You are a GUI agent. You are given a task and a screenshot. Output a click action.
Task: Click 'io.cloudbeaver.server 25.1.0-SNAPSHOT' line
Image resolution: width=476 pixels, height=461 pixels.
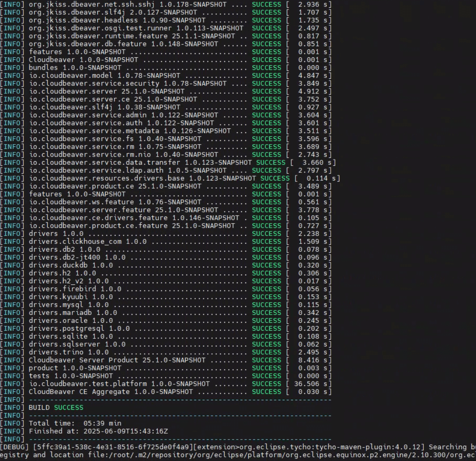click(x=166, y=91)
